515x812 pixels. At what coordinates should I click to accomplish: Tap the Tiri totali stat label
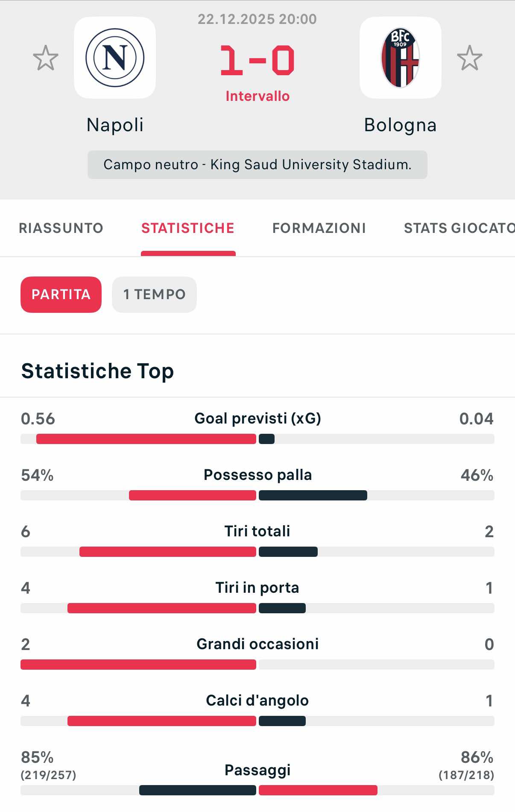257,531
